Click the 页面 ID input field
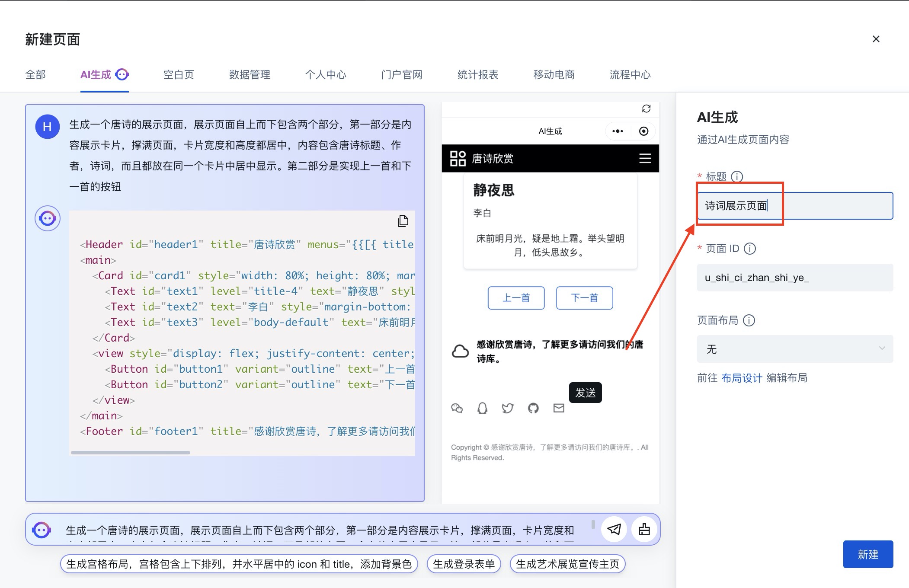Viewport: 909px width, 588px height. click(795, 278)
